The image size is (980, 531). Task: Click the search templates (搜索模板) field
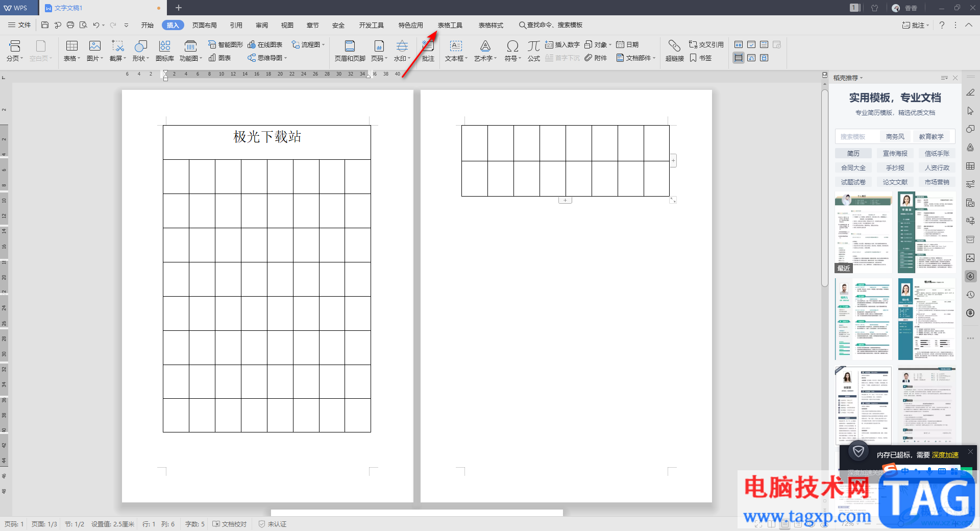(857, 136)
